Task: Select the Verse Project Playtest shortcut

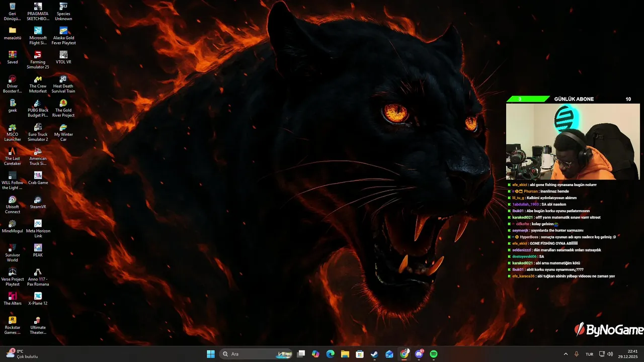Action: [x=13, y=277]
